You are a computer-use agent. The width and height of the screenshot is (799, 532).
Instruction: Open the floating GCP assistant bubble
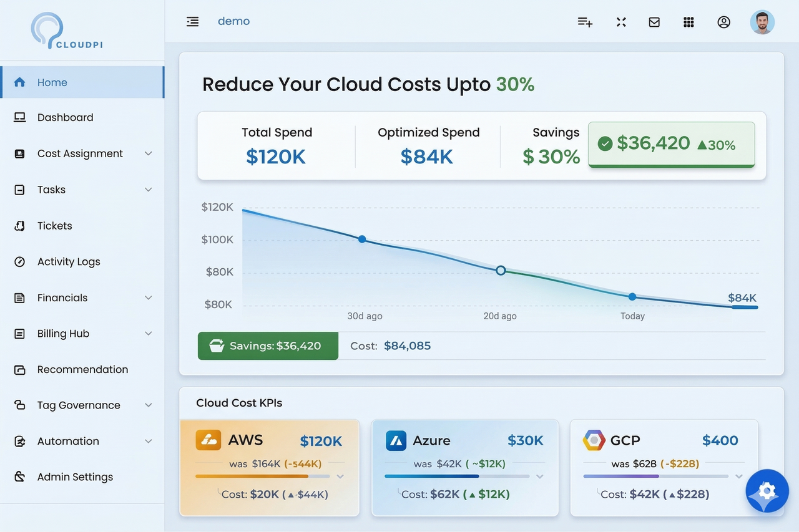[x=767, y=491]
